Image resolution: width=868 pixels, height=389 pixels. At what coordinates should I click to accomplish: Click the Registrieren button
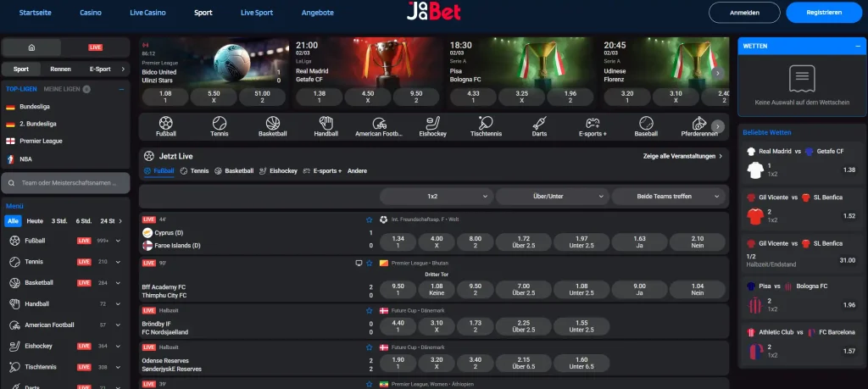click(x=824, y=12)
